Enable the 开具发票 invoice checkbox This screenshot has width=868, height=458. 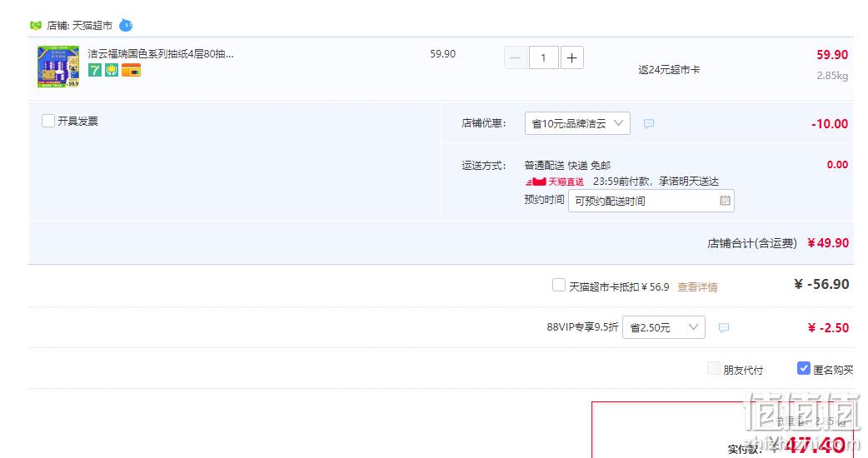tap(48, 121)
